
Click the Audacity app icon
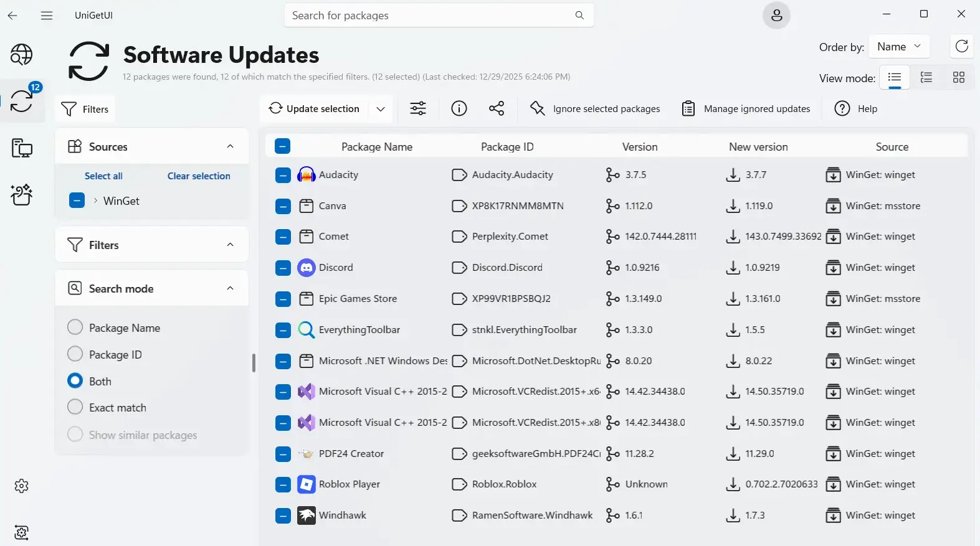[306, 175]
